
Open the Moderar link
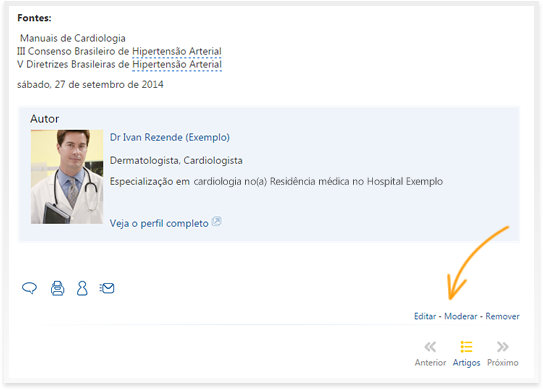pyautogui.click(x=461, y=316)
